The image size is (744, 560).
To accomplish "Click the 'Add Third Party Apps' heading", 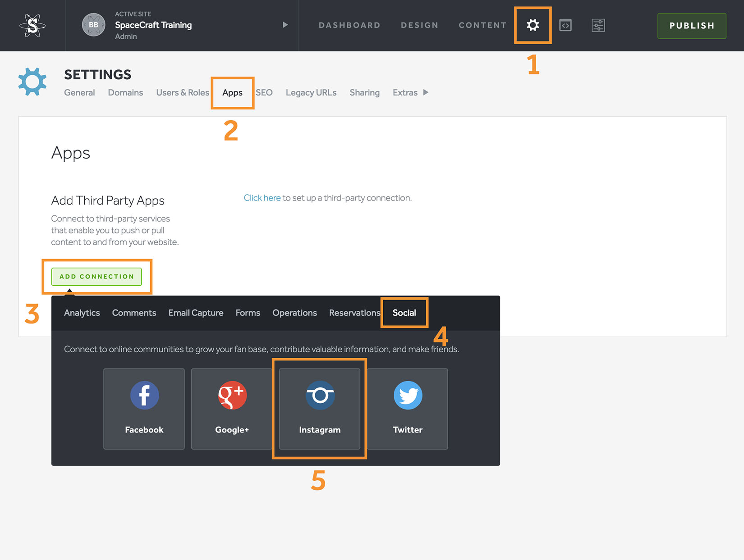I will pos(108,200).
